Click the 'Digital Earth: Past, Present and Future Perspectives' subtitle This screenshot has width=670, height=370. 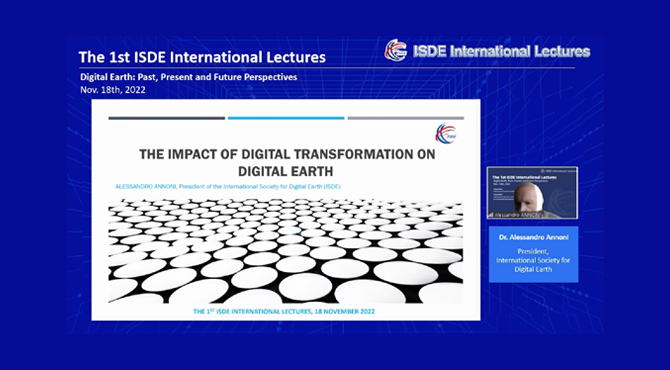click(188, 77)
